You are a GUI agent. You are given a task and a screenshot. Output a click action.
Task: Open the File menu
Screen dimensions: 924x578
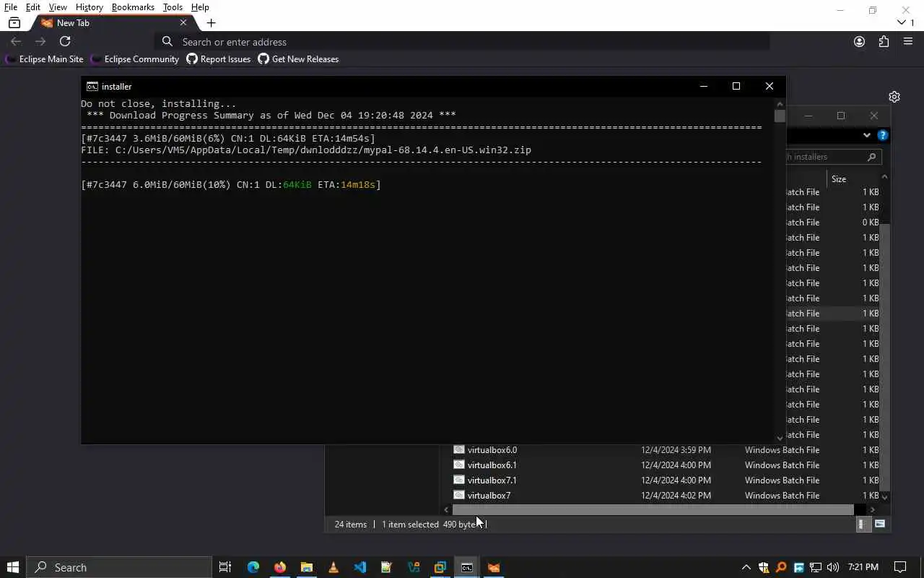tap(11, 7)
